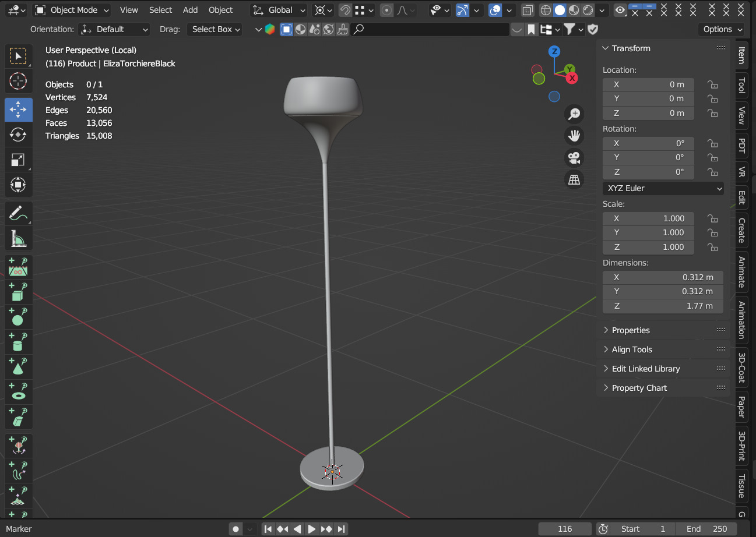
Task: Toggle proportional editing
Action: tap(386, 10)
